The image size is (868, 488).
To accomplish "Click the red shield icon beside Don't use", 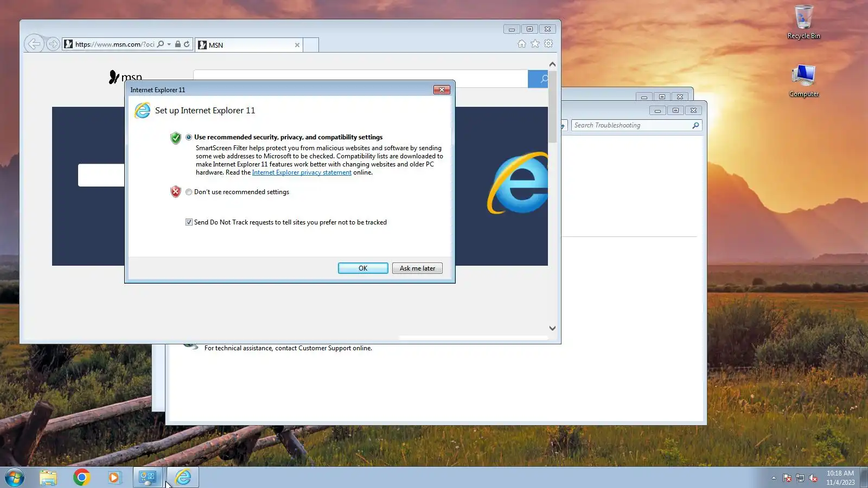I will tap(176, 191).
